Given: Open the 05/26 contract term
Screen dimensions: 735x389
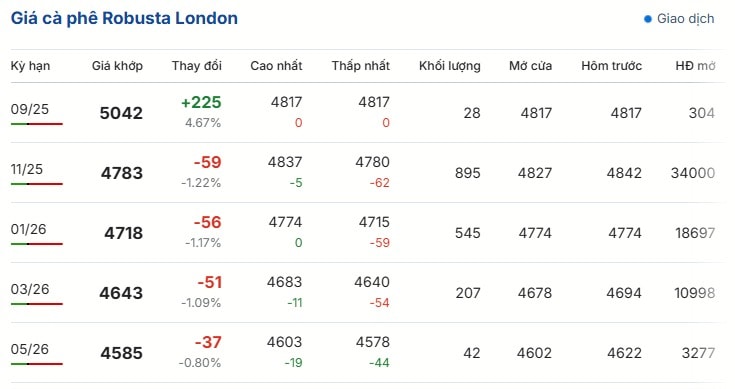Looking at the screenshot, I should [30, 349].
